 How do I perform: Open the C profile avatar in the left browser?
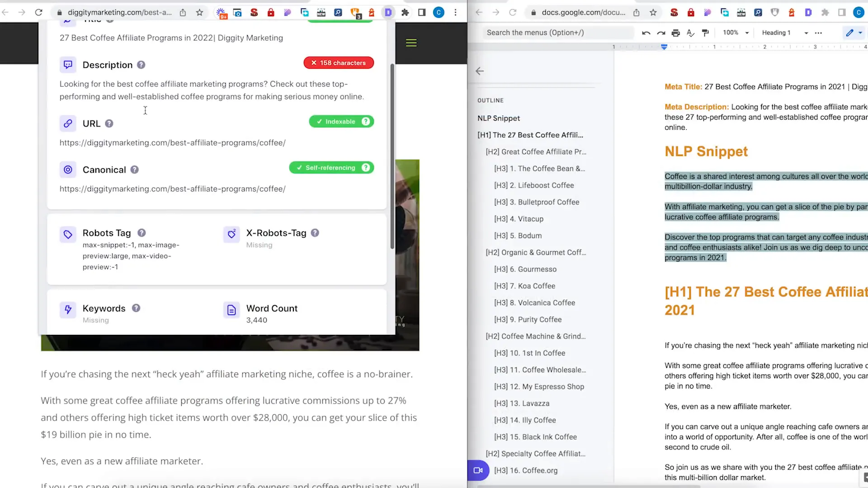[439, 12]
